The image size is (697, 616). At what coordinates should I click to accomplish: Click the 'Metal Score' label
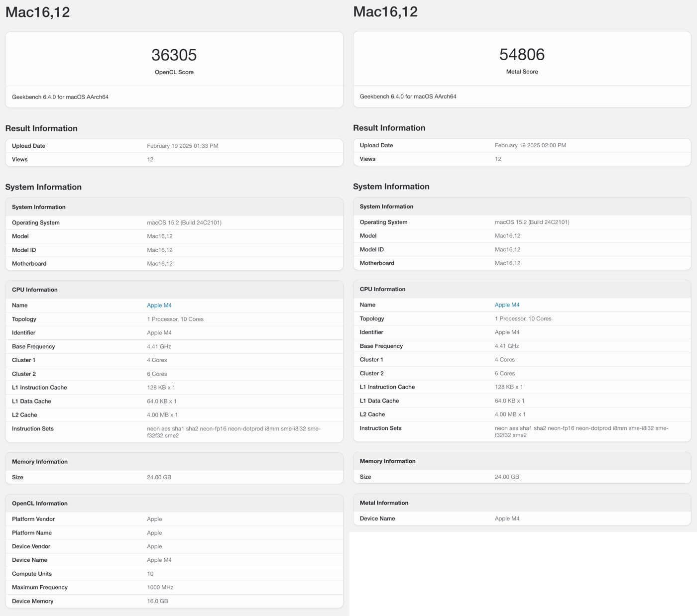(x=522, y=72)
